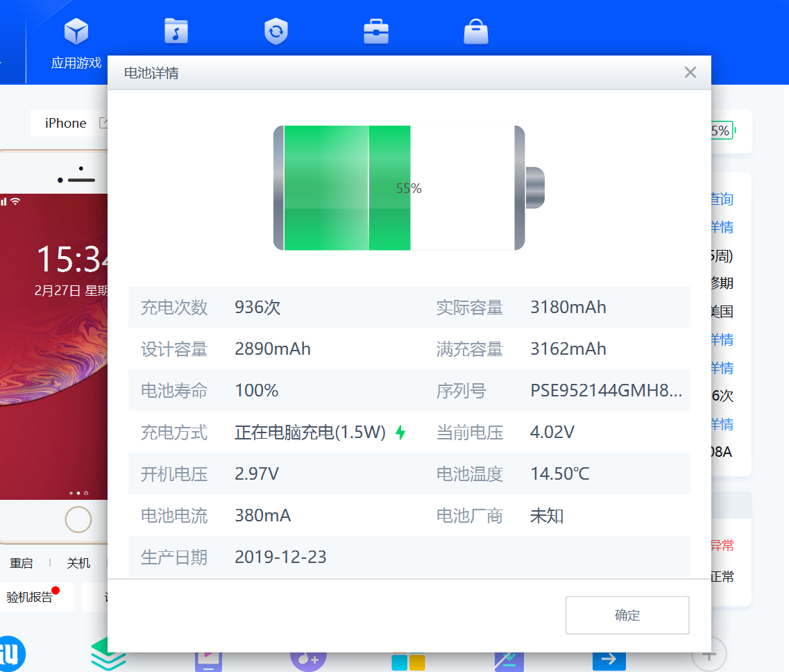Click the 关机 shutdown button
Screen dimensions: 789x672
point(78,563)
